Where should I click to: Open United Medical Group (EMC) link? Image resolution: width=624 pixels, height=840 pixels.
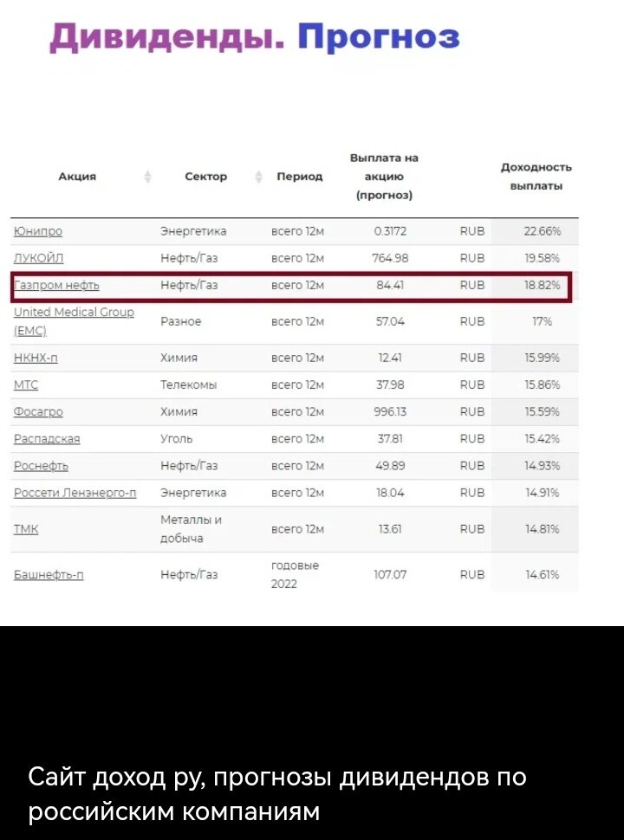click(74, 321)
